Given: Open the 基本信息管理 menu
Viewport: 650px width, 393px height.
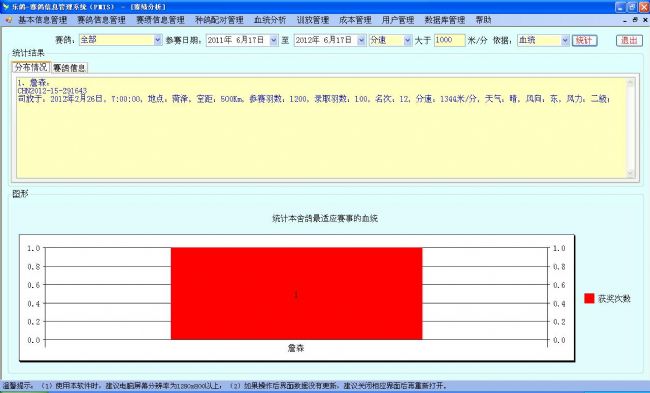Looking at the screenshot, I should tap(42, 20).
